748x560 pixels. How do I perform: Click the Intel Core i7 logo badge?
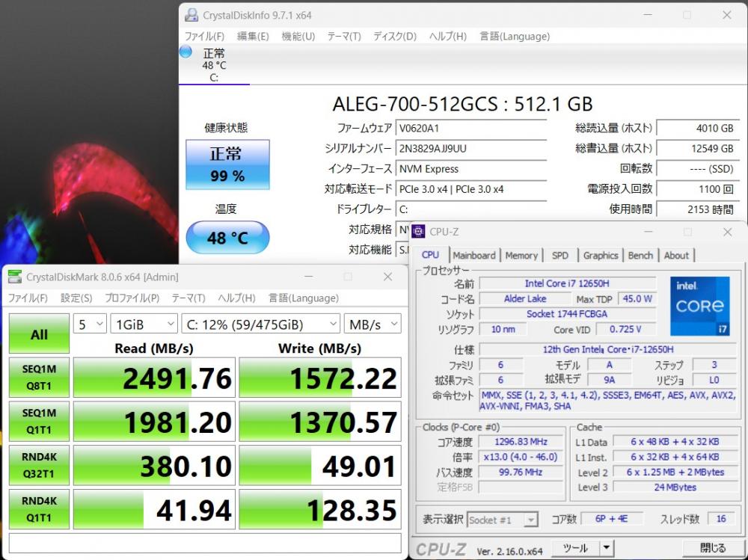[700, 306]
